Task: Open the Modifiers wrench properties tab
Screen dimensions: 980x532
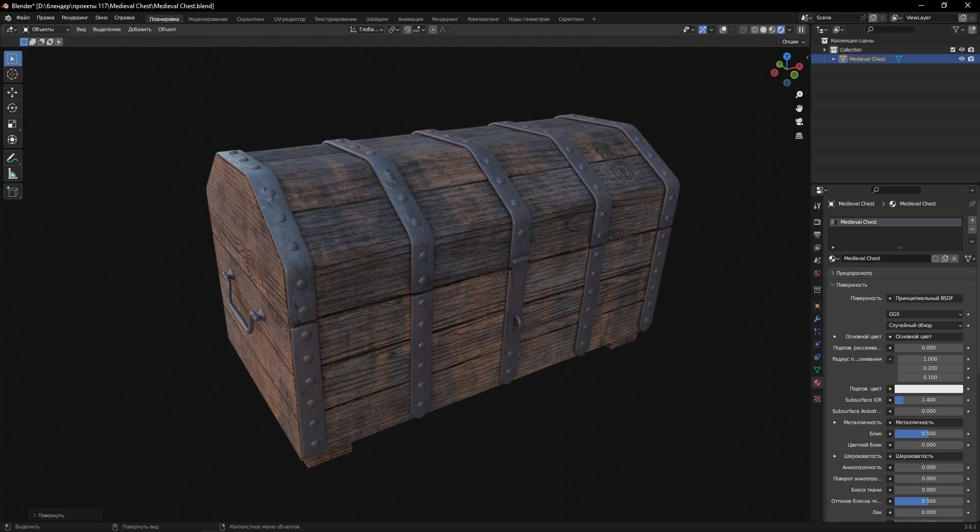Action: tap(817, 319)
